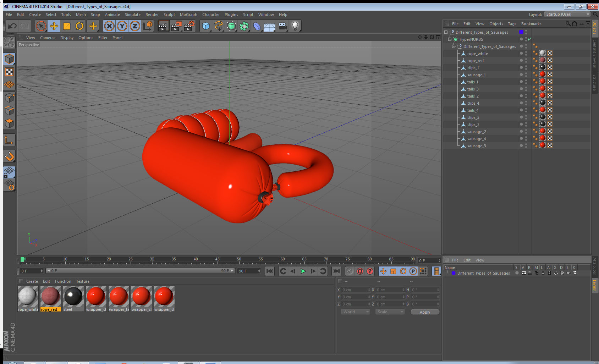This screenshot has height=364, width=599.
Task: Toggle HyperNURBS enable checkmark
Action: pos(529,39)
